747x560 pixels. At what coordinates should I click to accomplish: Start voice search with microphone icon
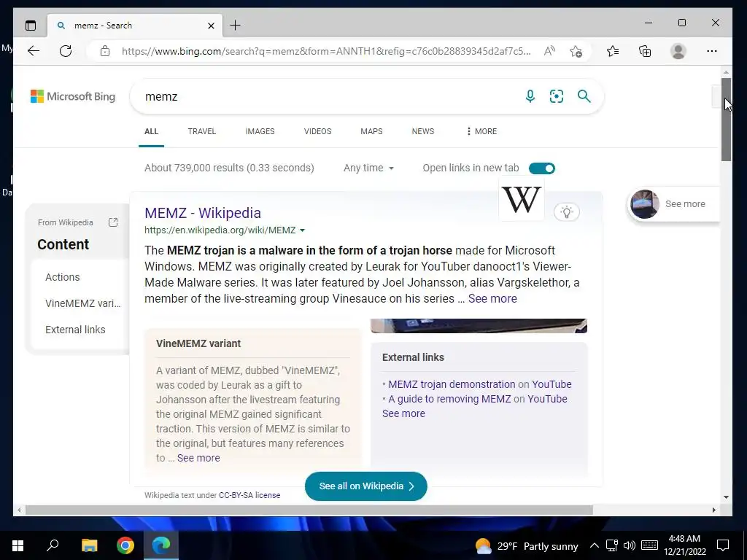530,96
